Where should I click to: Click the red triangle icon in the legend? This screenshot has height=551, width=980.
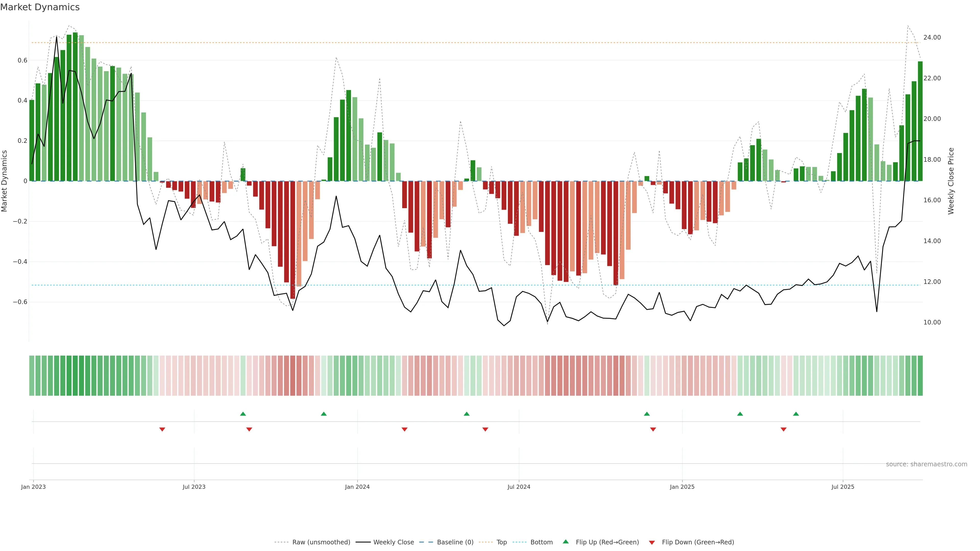point(652,543)
